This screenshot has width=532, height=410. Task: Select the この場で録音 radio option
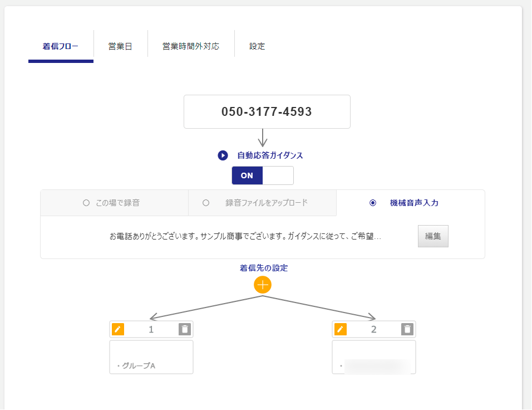[x=86, y=203]
